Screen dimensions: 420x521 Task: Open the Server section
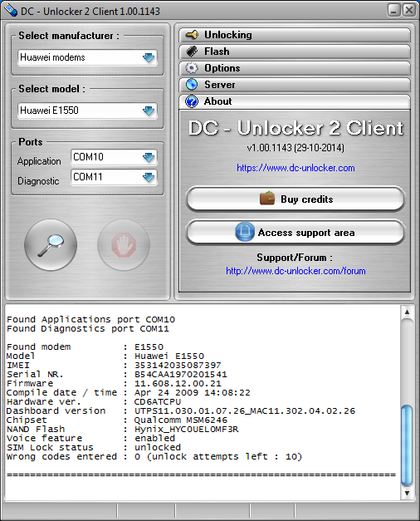tap(295, 85)
